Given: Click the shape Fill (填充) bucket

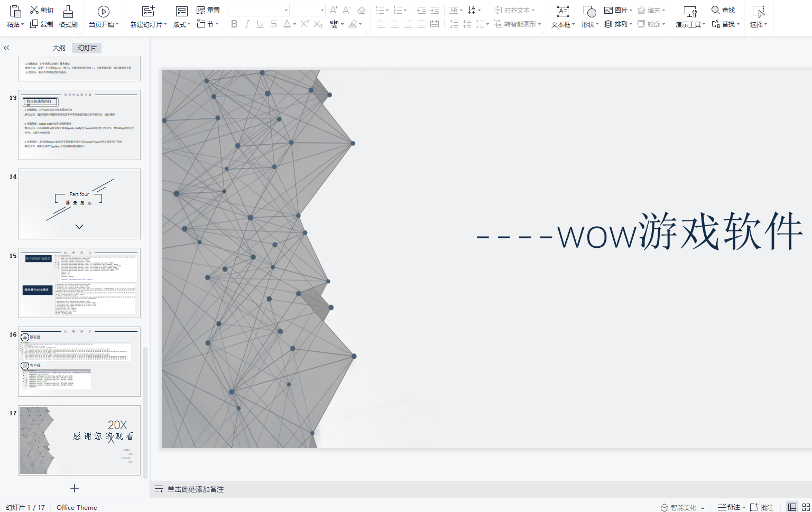Looking at the screenshot, I should (641, 10).
